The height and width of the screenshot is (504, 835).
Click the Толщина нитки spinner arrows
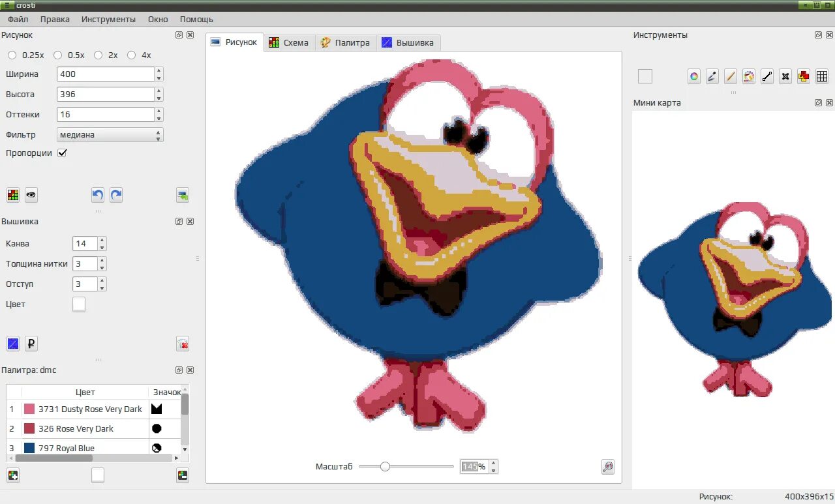pyautogui.click(x=102, y=264)
